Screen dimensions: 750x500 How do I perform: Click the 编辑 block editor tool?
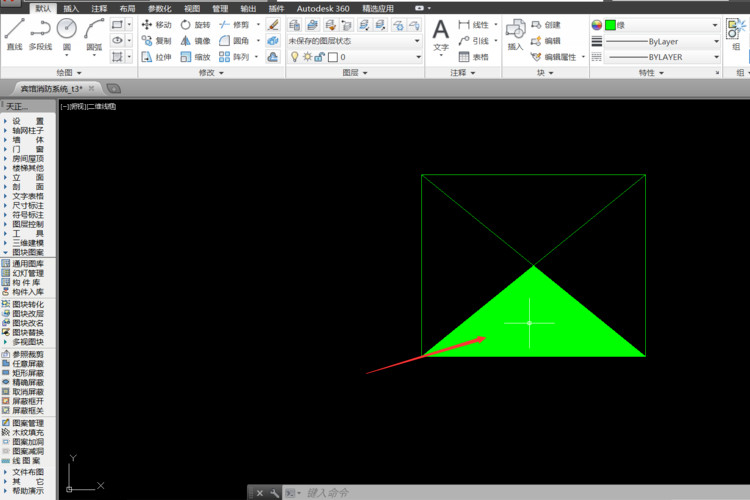click(546, 41)
